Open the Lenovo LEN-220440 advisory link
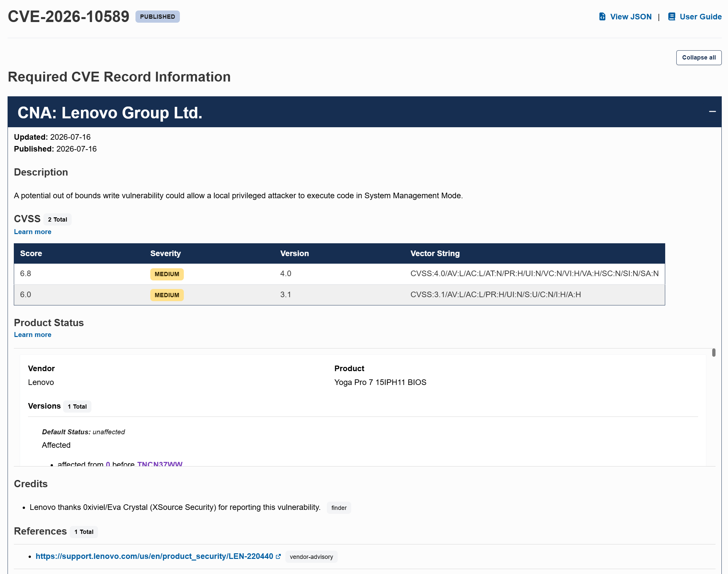The height and width of the screenshot is (574, 728). click(154, 556)
